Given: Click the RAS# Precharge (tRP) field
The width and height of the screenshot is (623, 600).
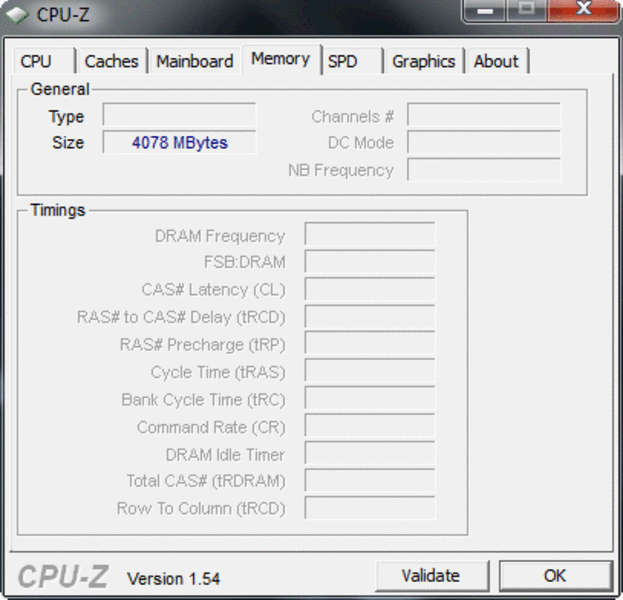Looking at the screenshot, I should 370,343.
